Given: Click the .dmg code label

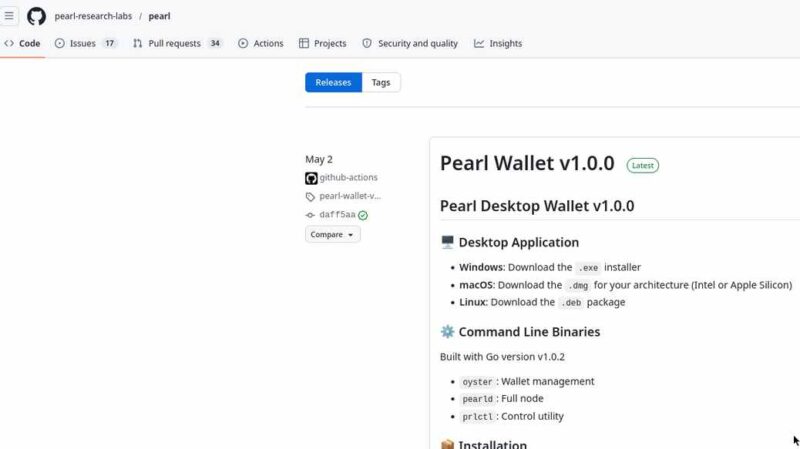Looking at the screenshot, I should click(578, 286).
